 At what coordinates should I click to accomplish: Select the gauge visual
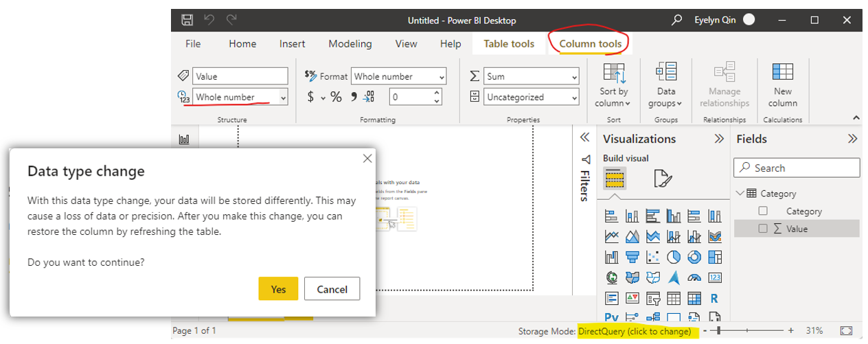(x=694, y=278)
